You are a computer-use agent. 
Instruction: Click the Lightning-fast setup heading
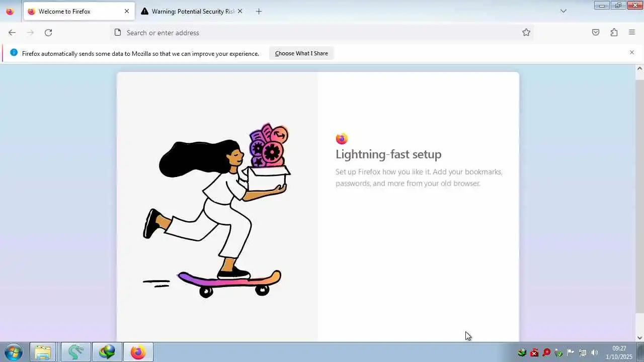(x=388, y=154)
